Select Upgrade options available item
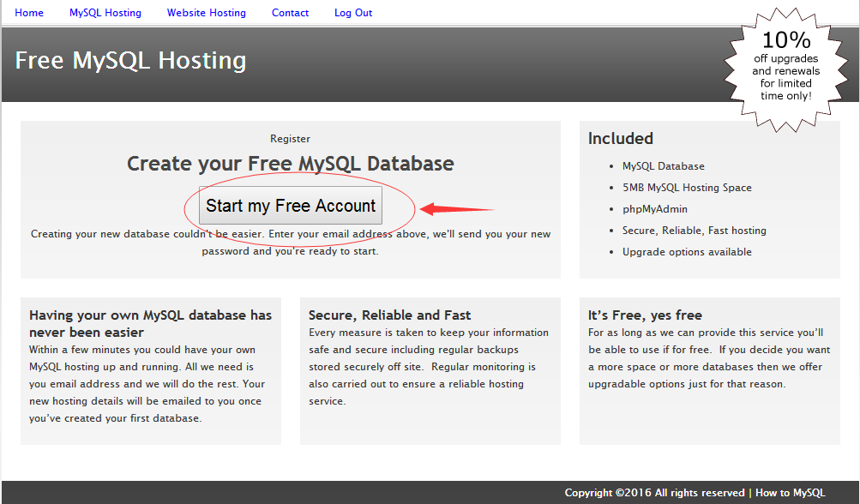Image resolution: width=860 pixels, height=504 pixels. (687, 252)
